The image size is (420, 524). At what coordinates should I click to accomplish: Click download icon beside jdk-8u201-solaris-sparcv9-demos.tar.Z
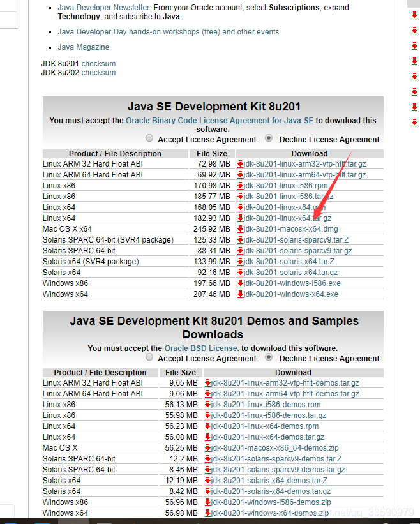tap(208, 459)
